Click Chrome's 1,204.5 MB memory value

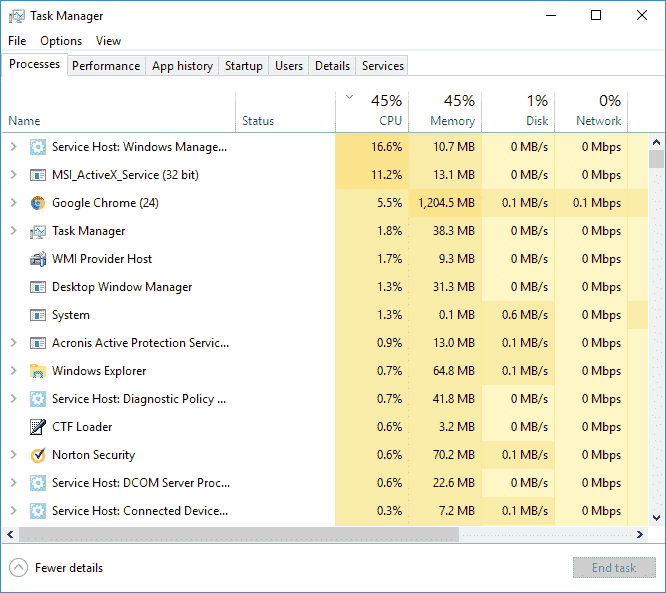pos(446,203)
